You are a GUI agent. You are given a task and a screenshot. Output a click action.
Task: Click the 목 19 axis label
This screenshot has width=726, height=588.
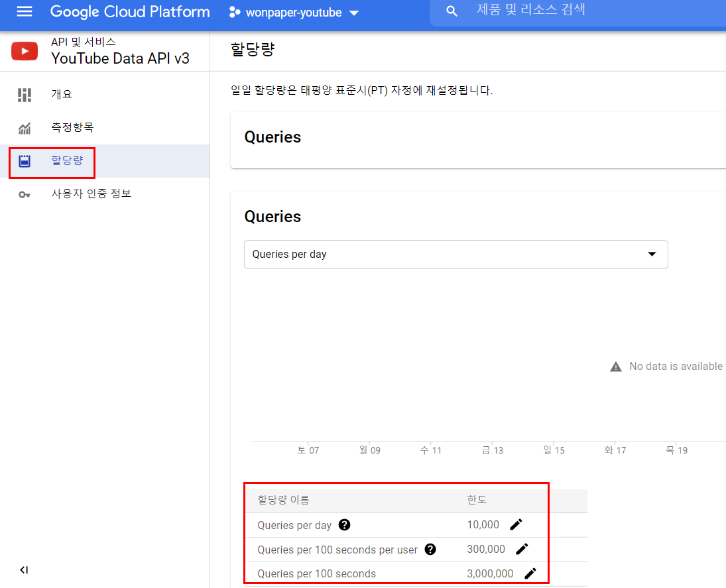pyautogui.click(x=676, y=450)
